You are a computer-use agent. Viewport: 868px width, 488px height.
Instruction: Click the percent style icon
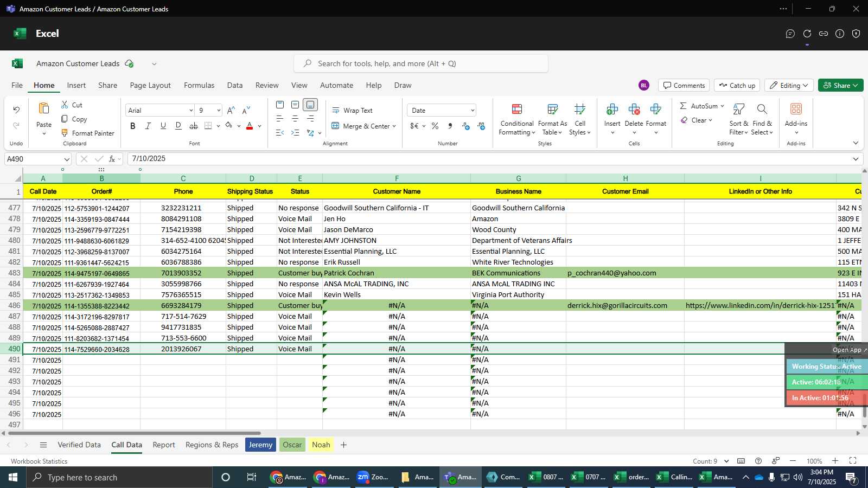point(435,126)
